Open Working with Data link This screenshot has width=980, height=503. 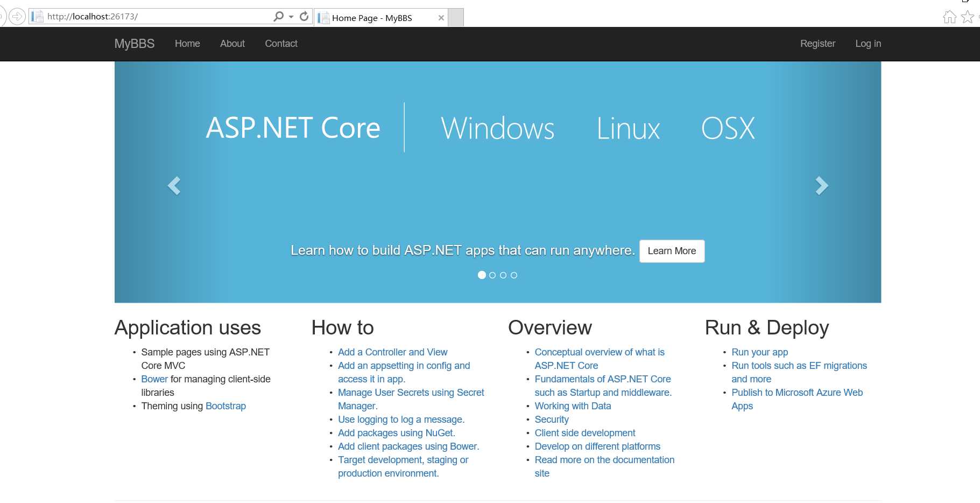[x=573, y=406]
